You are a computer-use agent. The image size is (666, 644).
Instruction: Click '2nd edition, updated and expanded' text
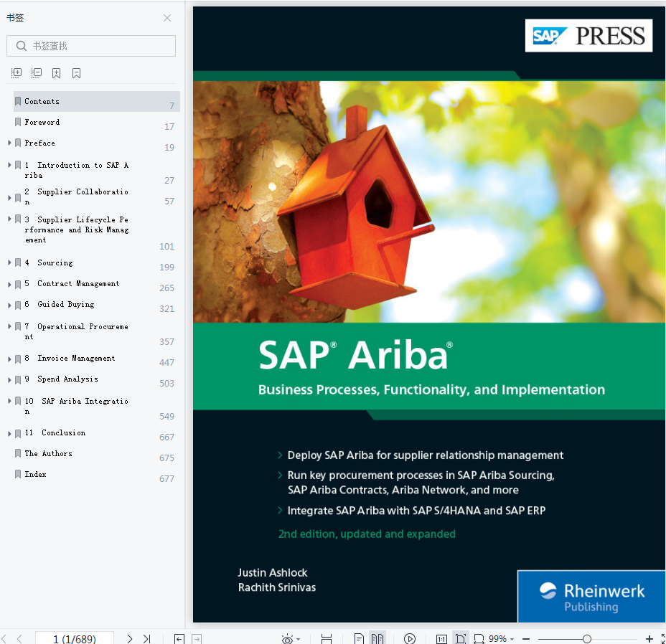coord(367,534)
